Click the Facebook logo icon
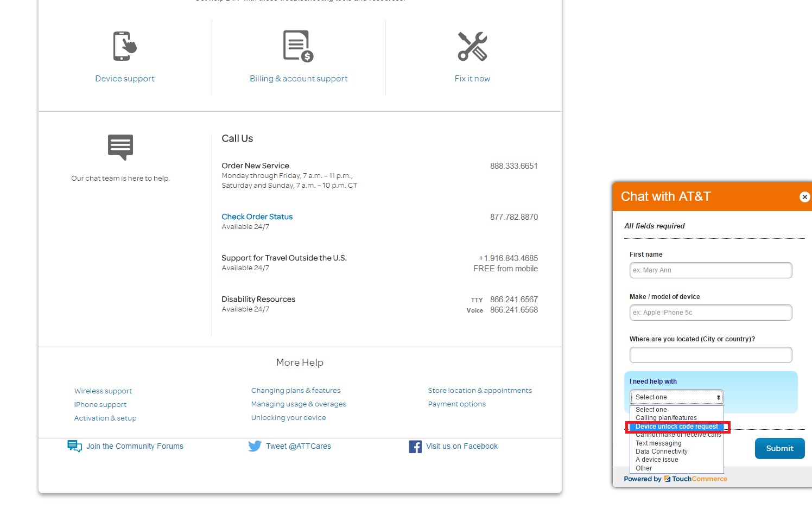This screenshot has height=509, width=812. 415,447
